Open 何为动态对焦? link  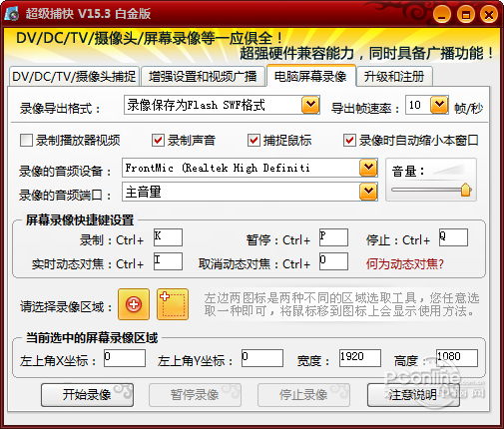click(405, 264)
